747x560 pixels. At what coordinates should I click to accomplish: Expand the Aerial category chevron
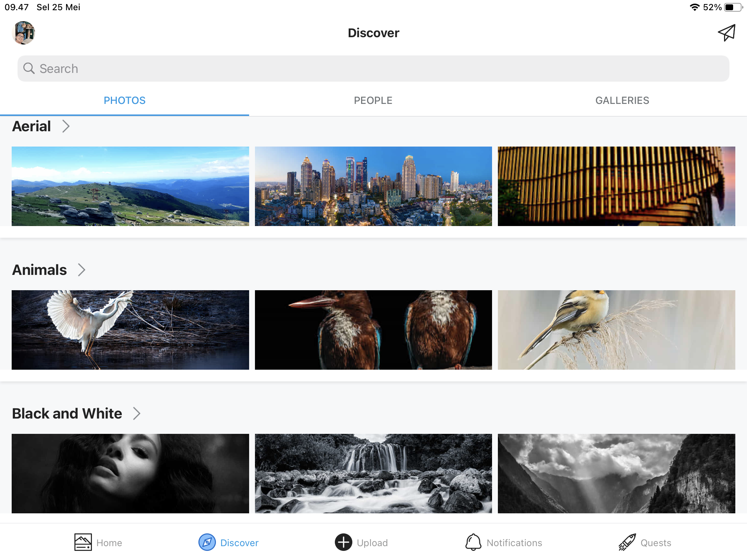(x=66, y=127)
